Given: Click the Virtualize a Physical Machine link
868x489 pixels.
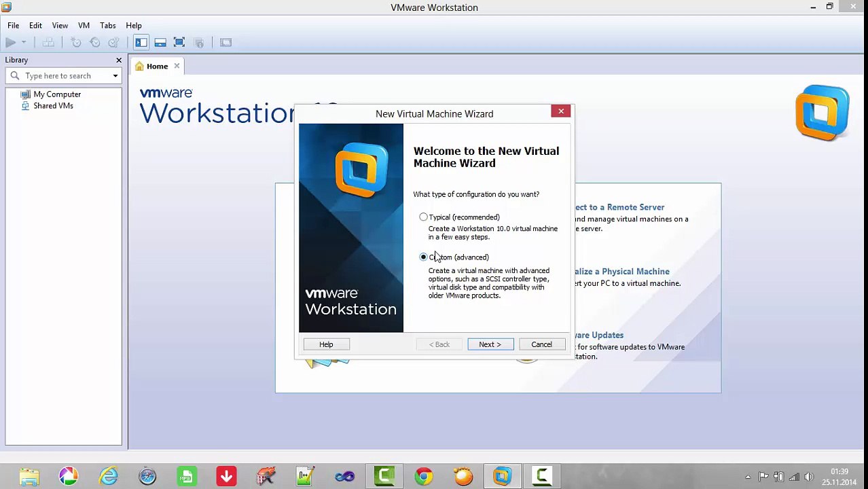Looking at the screenshot, I should [x=623, y=272].
